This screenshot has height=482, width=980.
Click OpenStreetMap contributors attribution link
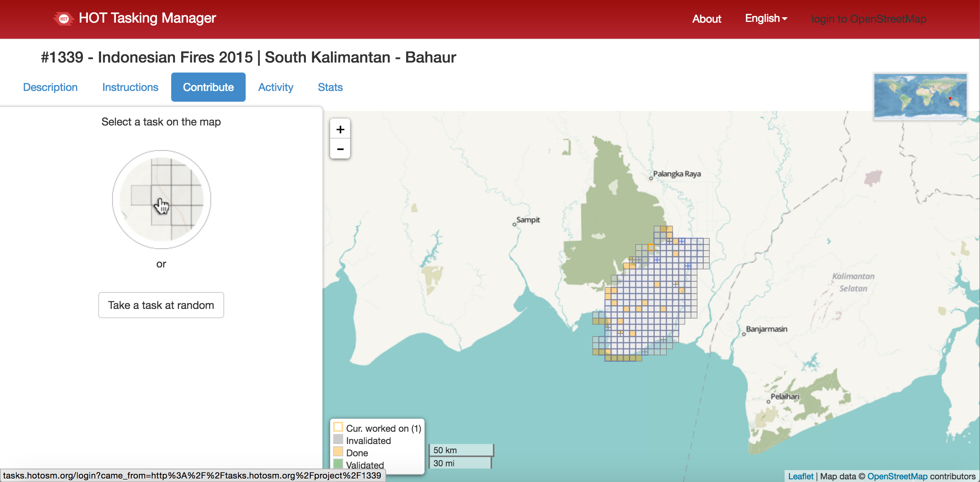pyautogui.click(x=897, y=476)
